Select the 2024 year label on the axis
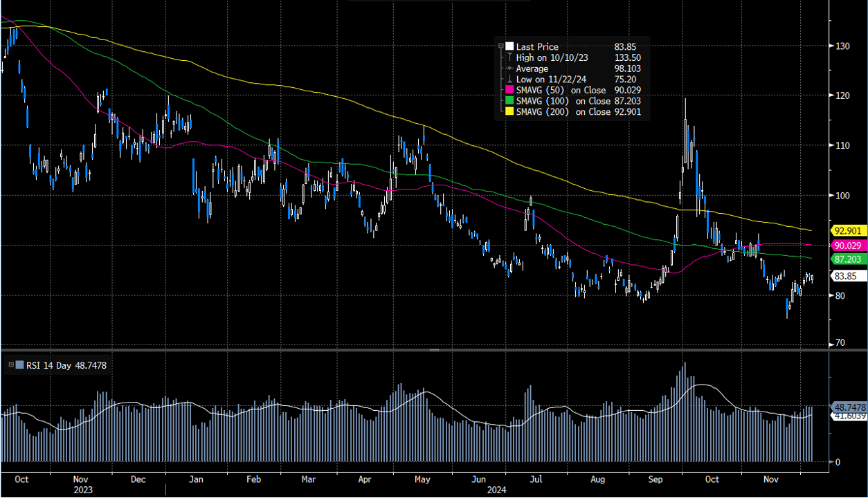The image size is (868, 498). click(496, 490)
